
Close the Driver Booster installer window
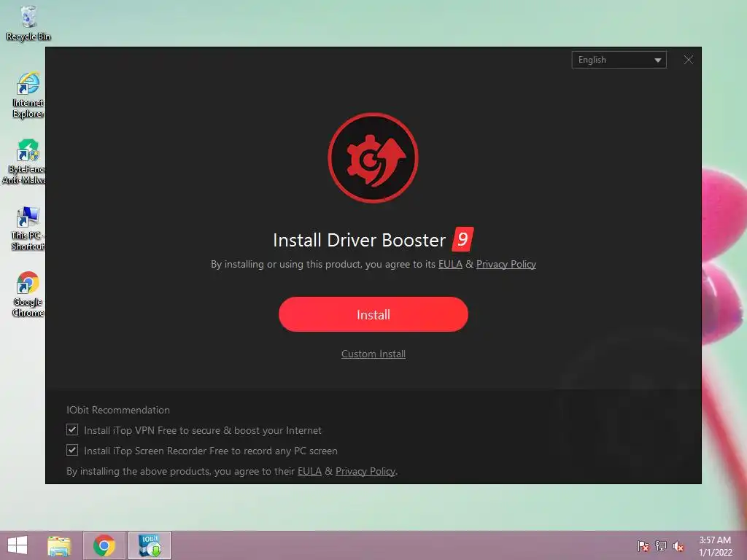coord(689,60)
